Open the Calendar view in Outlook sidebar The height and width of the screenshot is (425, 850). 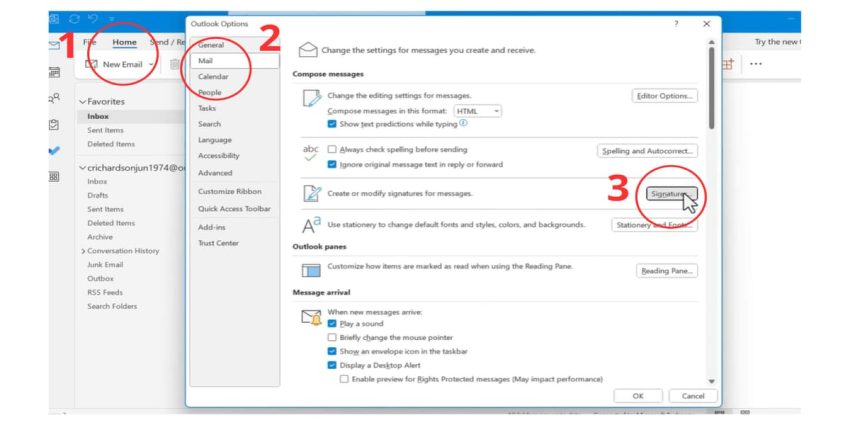tap(54, 72)
